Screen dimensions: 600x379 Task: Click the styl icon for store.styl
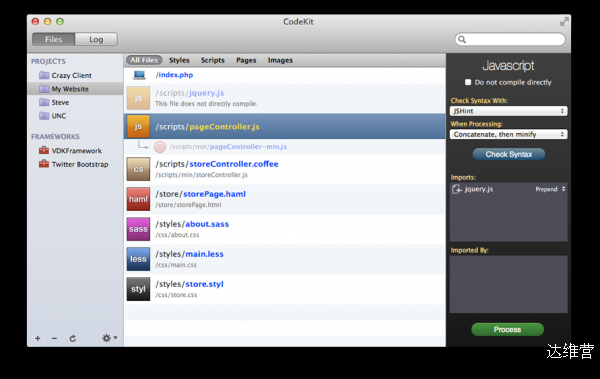click(x=138, y=289)
